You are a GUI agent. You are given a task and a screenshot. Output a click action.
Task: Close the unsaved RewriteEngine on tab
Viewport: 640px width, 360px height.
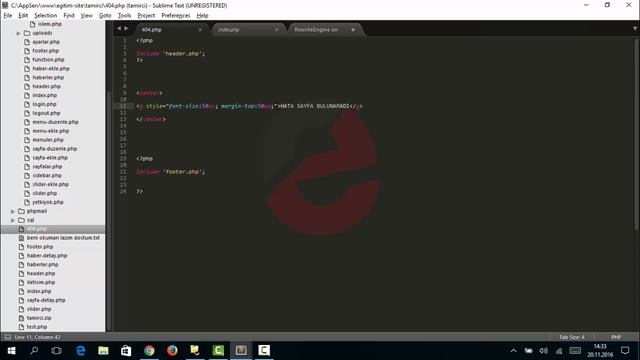[353, 30]
